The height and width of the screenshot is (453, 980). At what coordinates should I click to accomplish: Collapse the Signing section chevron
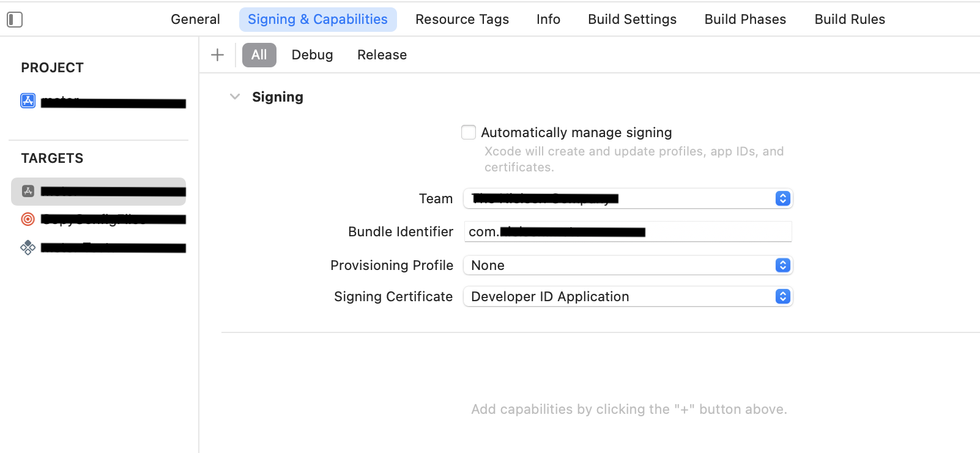click(x=235, y=97)
